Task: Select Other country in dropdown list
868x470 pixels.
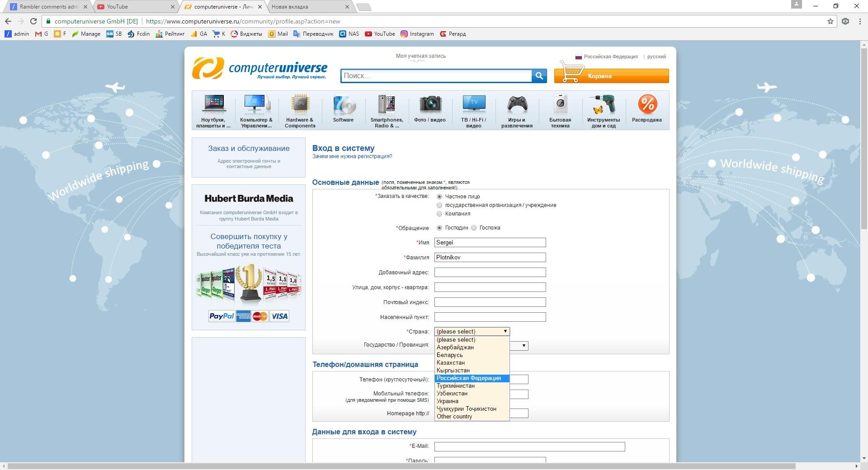Action: point(454,417)
